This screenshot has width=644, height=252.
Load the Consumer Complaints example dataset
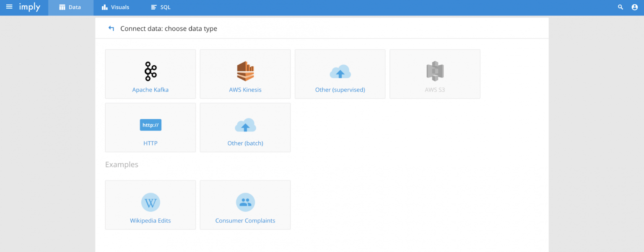[245, 205]
